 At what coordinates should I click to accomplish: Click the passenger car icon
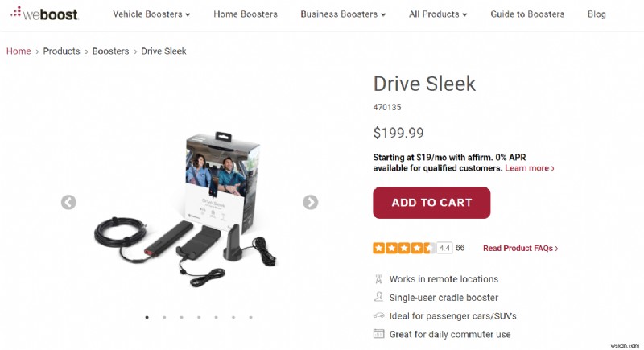378,316
